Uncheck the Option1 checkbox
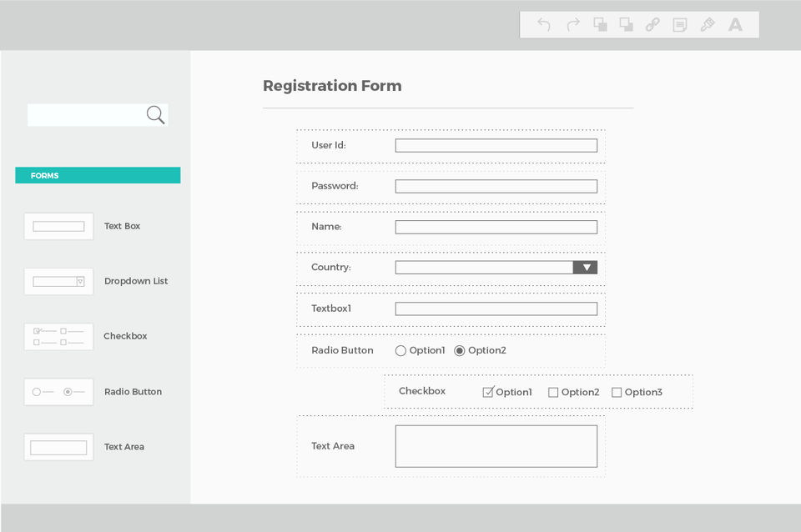The image size is (801, 532). tap(488, 392)
